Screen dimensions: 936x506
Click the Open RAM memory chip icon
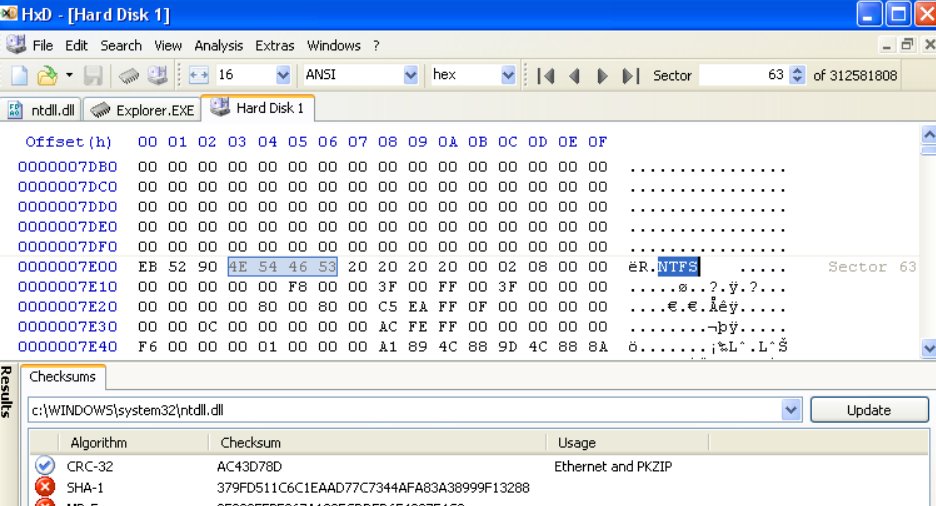click(129, 76)
